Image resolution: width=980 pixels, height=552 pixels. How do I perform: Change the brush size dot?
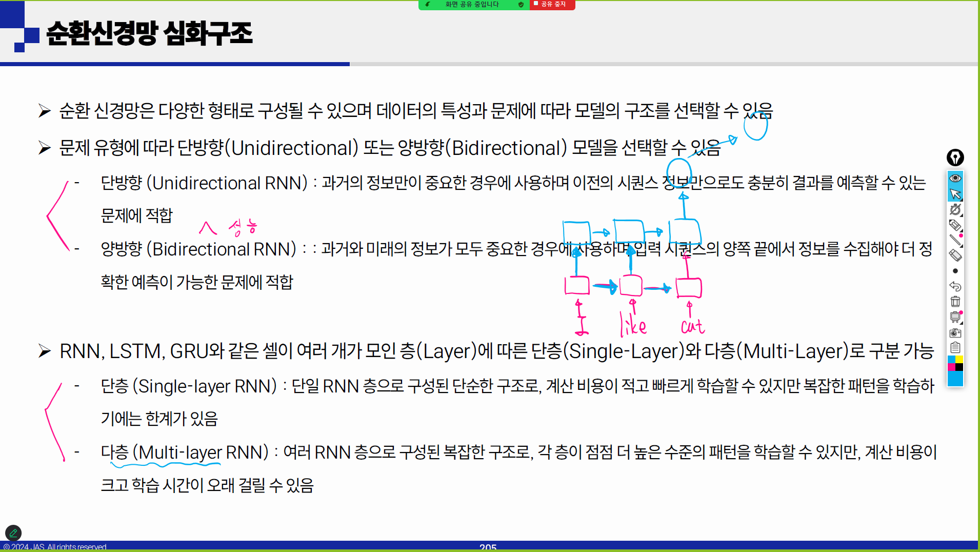coord(955,271)
